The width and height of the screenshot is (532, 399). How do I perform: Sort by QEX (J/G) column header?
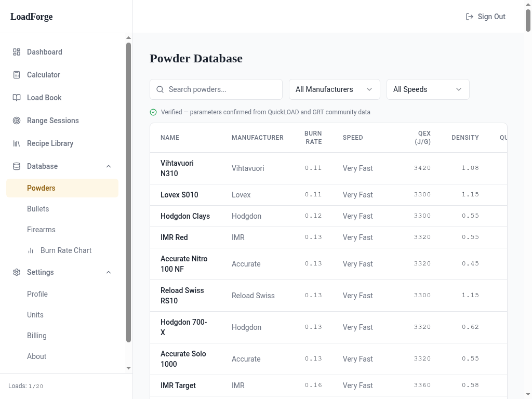[x=422, y=138]
